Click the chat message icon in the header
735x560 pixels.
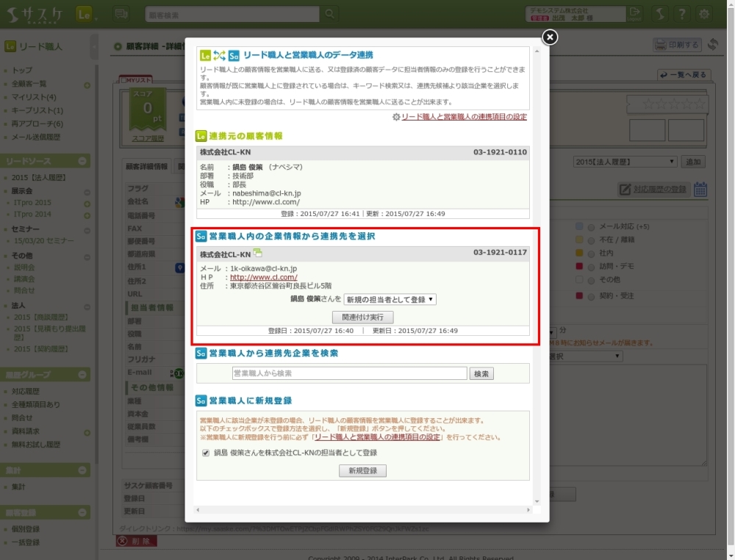coord(122,14)
